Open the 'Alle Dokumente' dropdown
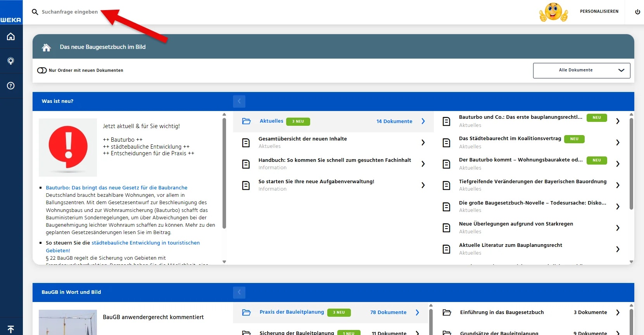This screenshot has width=644, height=335. 581,70
